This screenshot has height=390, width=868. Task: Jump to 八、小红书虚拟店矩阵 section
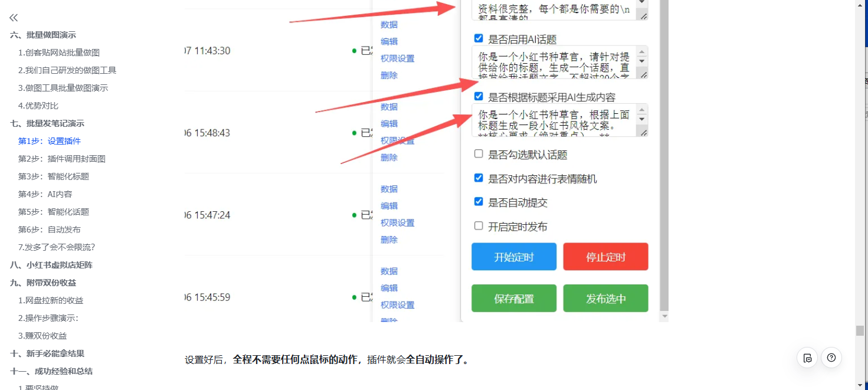pos(51,265)
